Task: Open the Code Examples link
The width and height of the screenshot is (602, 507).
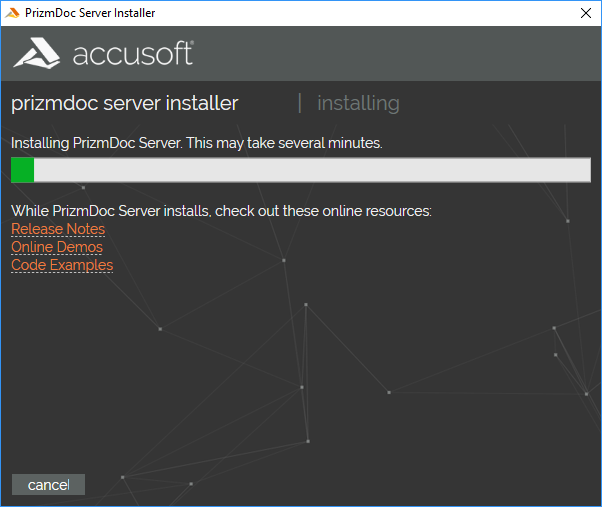Action: tap(62, 265)
